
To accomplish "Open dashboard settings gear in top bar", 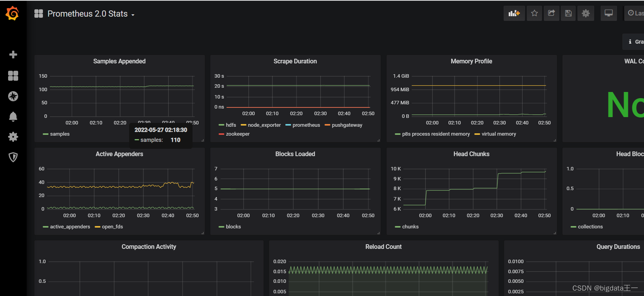I will point(586,14).
